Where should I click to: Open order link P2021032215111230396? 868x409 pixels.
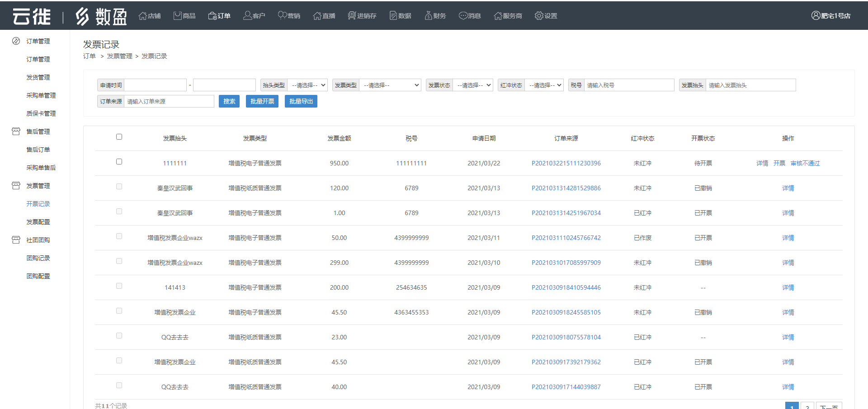point(566,164)
